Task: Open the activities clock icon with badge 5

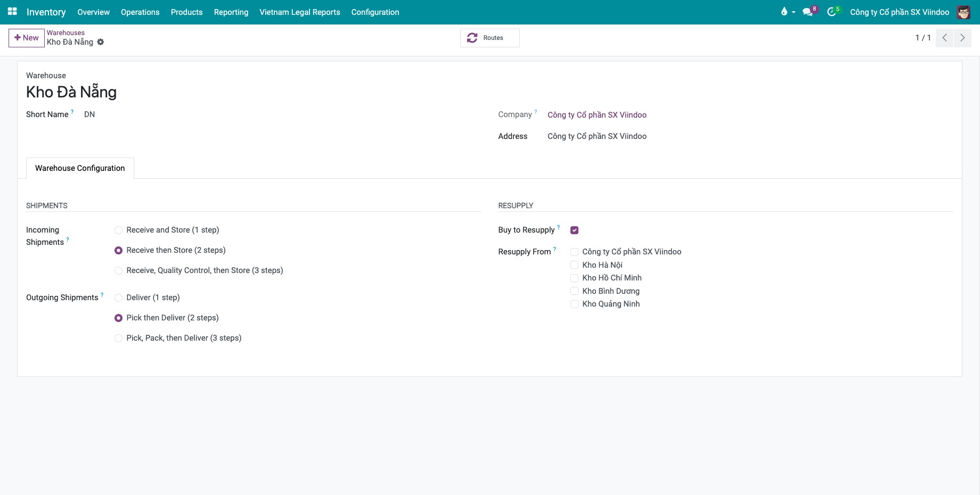Action: (832, 12)
